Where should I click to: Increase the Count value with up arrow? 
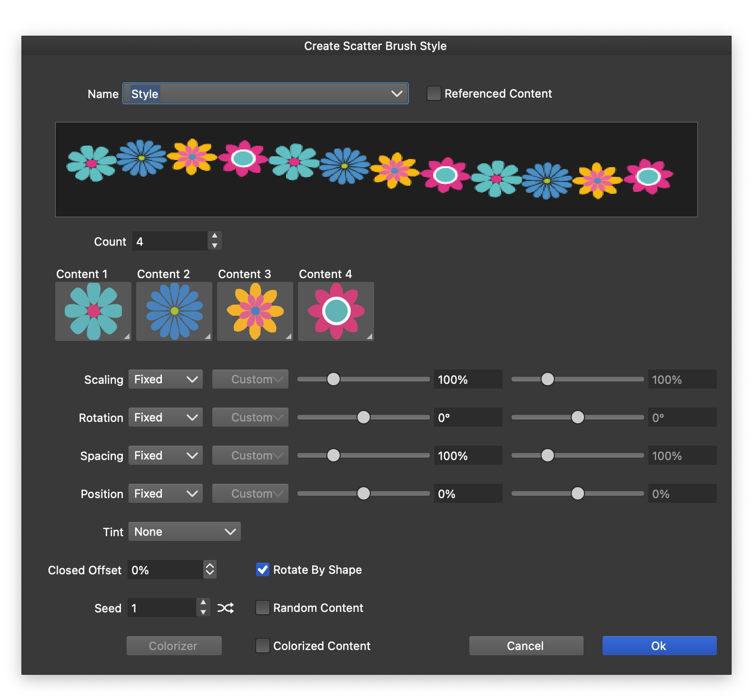[215, 236]
